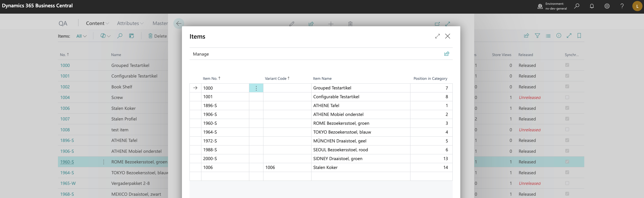The height and width of the screenshot is (198, 644).
Task: Open the FactBox info icon
Action: [559, 36]
